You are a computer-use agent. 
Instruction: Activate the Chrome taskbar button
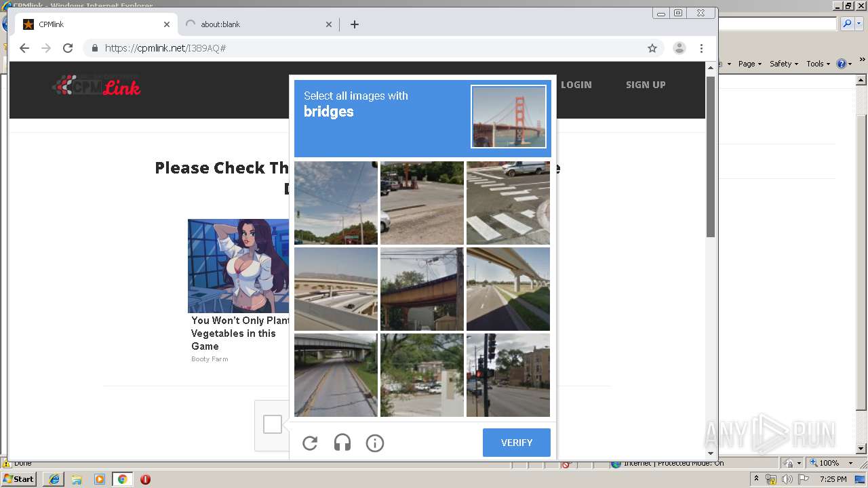[122, 479]
